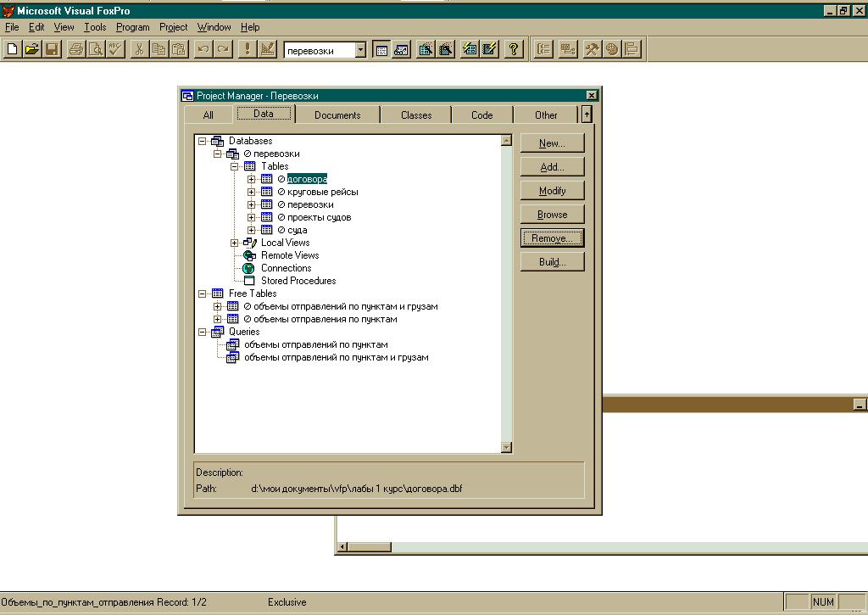Screen dimensions: 868x615
Task: Open the Project menu
Action: click(173, 27)
